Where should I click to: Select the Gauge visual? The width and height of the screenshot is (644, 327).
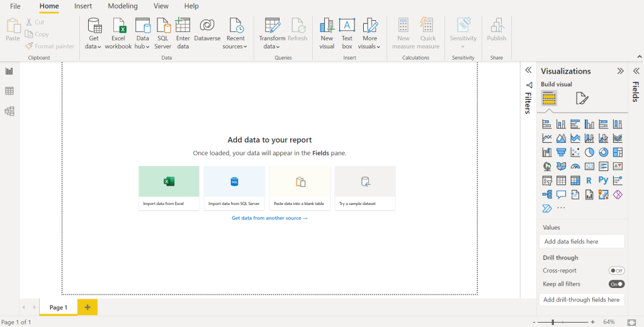(x=575, y=166)
